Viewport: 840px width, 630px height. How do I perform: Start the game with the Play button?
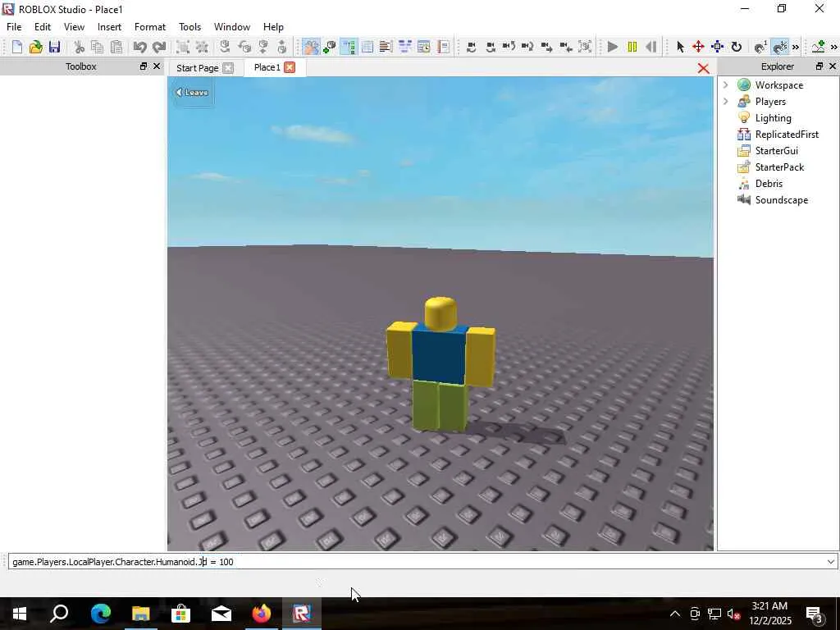pos(612,47)
